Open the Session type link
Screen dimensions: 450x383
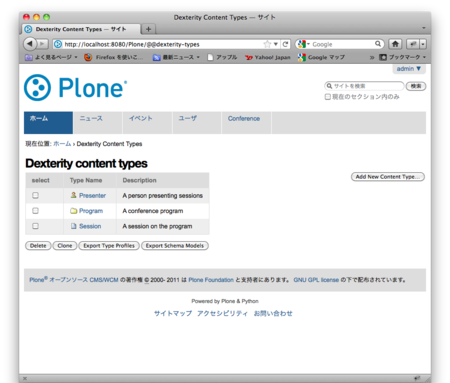pos(90,226)
